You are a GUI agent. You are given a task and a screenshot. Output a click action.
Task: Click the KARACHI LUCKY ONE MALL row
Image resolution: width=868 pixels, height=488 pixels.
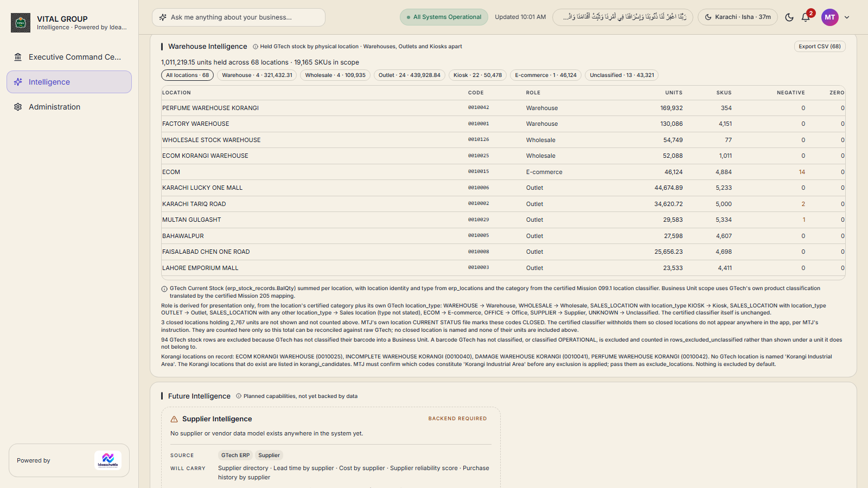[503, 188]
